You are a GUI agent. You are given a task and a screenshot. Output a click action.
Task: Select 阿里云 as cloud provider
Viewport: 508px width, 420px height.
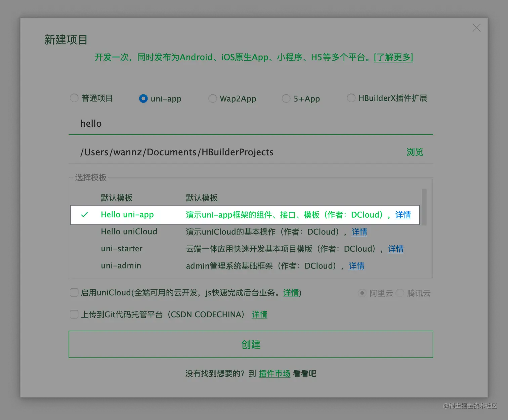(x=362, y=293)
